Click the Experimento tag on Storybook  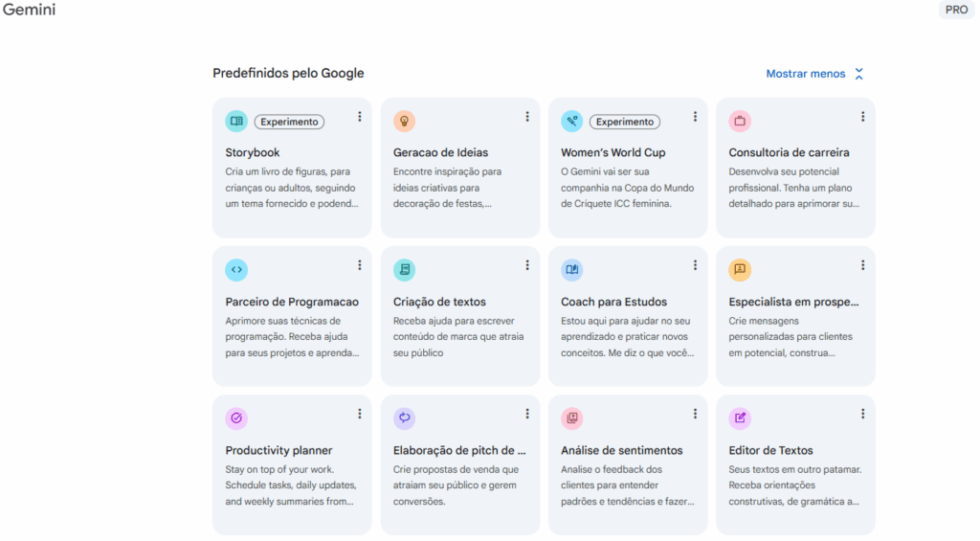[x=289, y=122]
